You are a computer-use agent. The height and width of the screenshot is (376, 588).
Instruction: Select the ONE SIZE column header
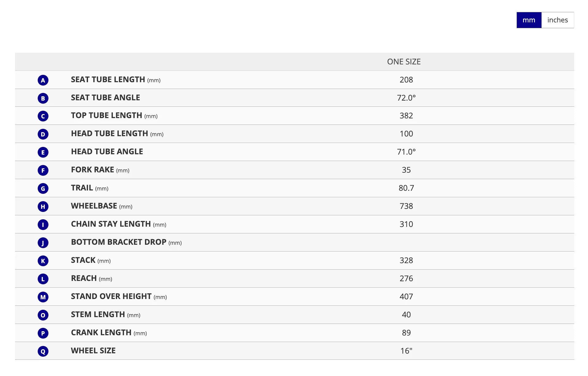coord(404,62)
